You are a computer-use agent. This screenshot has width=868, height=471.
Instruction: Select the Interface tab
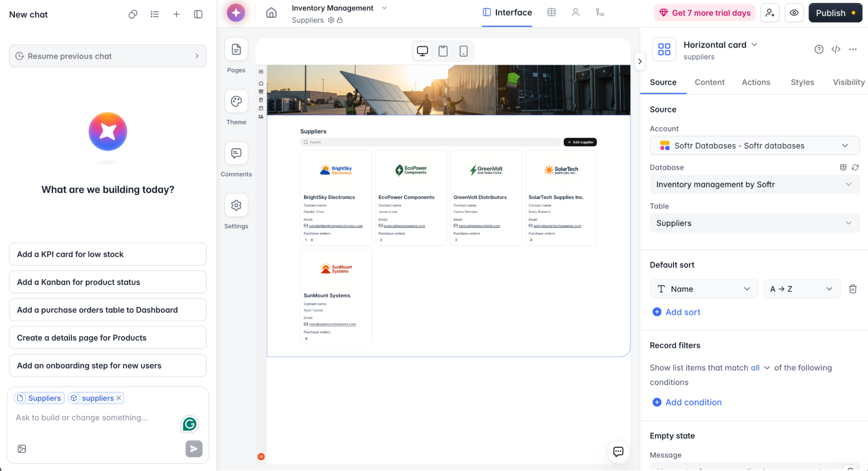(507, 13)
